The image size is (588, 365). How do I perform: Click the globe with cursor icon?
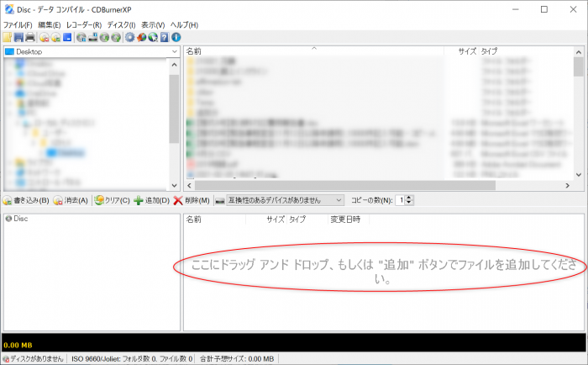pos(153,37)
